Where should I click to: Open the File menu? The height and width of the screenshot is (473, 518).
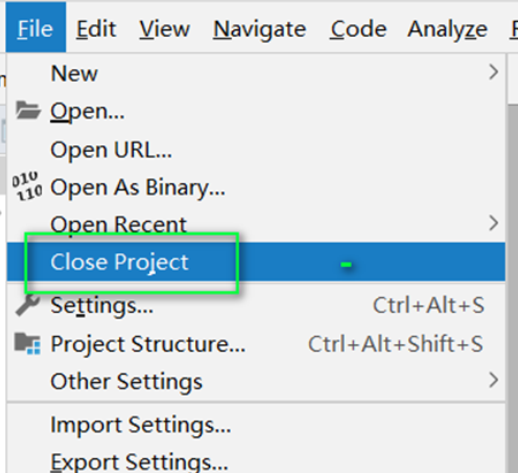pos(35,28)
